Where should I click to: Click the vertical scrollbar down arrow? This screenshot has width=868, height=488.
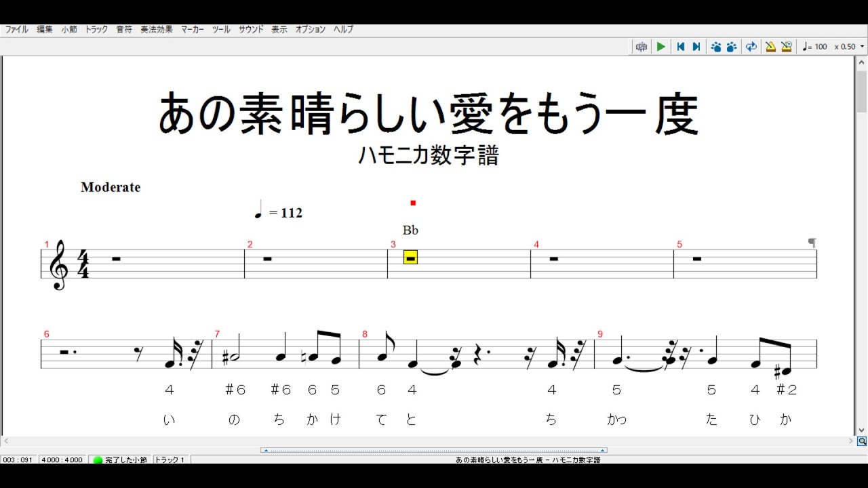861,430
